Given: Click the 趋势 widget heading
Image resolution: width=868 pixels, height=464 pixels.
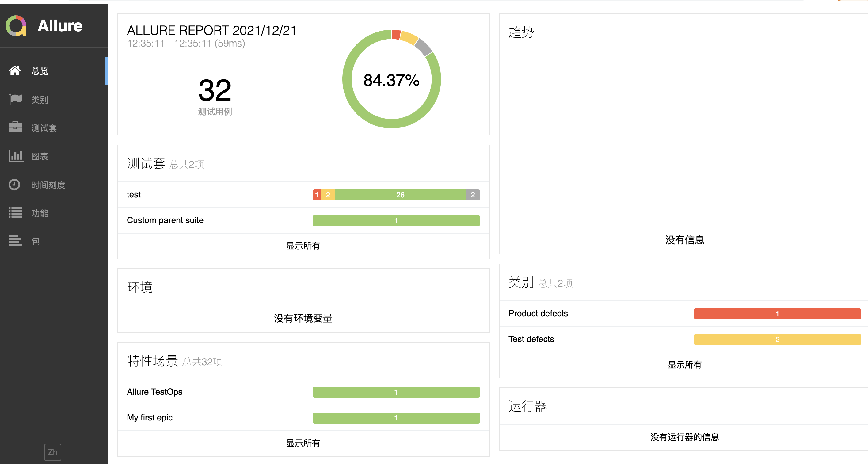Looking at the screenshot, I should 521,32.
